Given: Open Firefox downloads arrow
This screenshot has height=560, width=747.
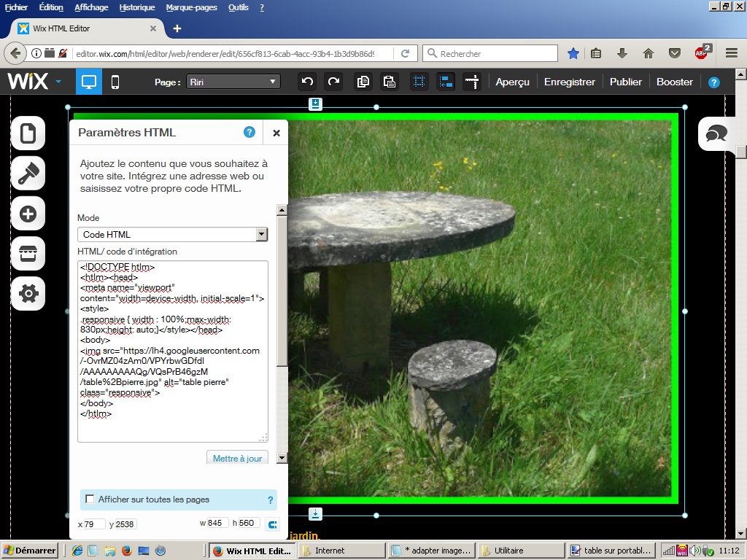Looking at the screenshot, I should click(622, 53).
